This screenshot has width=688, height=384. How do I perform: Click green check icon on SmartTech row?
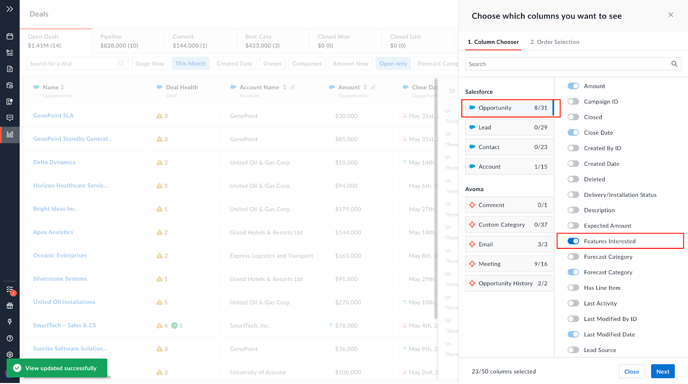[x=174, y=326]
